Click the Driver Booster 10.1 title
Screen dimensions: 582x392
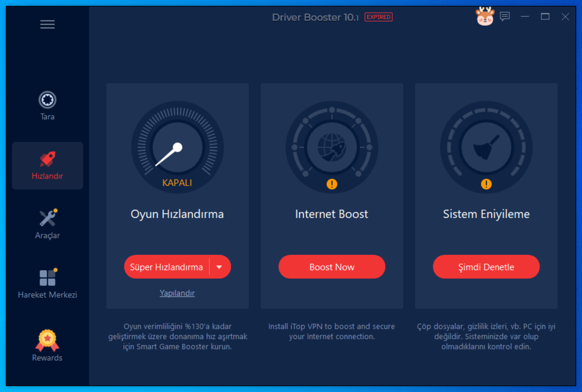tap(315, 17)
